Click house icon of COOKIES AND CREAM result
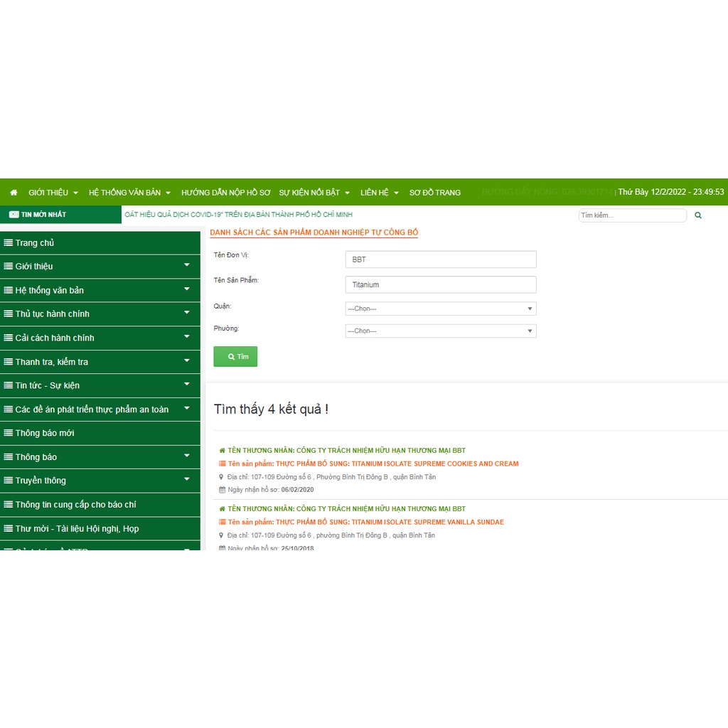This screenshot has width=728, height=728. (222, 450)
